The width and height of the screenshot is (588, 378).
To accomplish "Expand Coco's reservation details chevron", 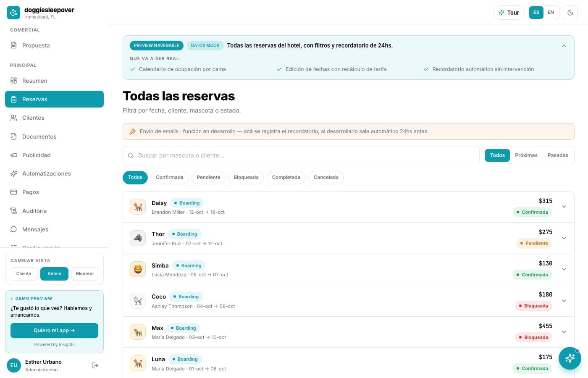I will tap(564, 301).
